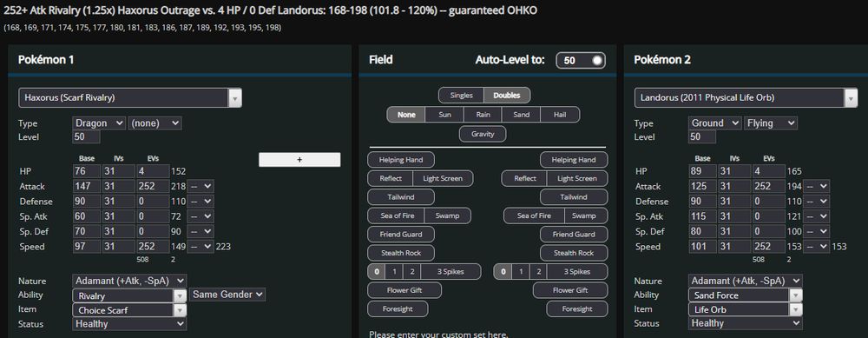Toggle Sea of Fire on Pokémon 1 side

point(396,215)
